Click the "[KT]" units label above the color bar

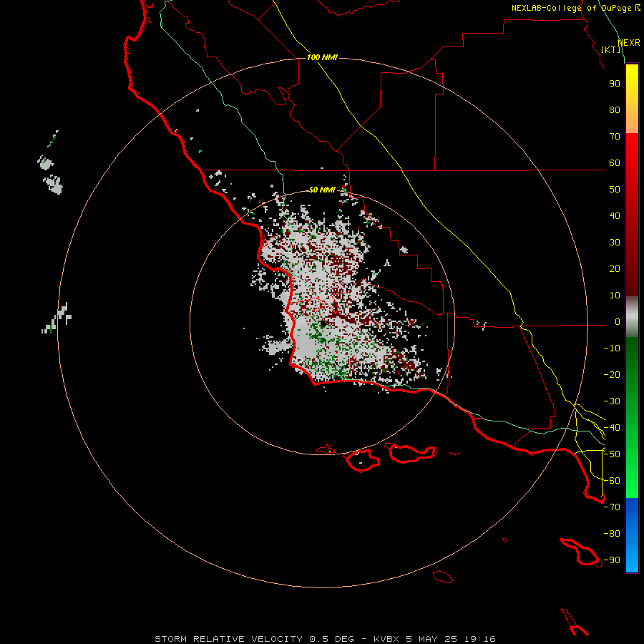[x=611, y=49]
